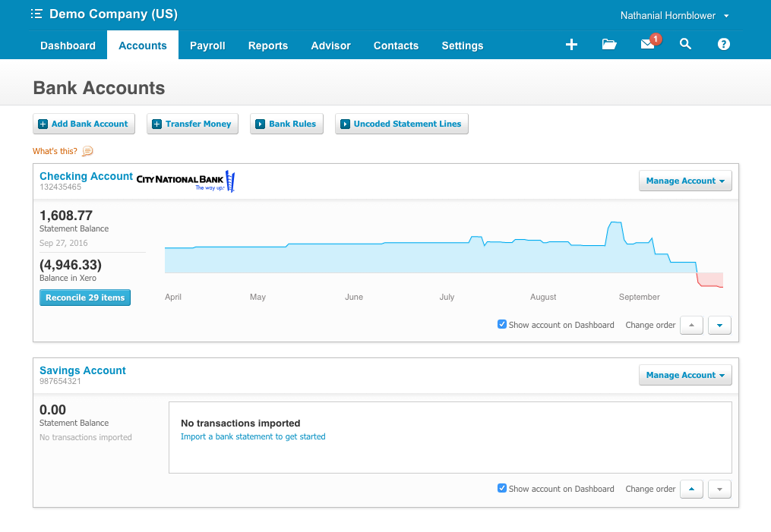Open the files folder icon in header
The image size is (771, 532).
click(609, 45)
